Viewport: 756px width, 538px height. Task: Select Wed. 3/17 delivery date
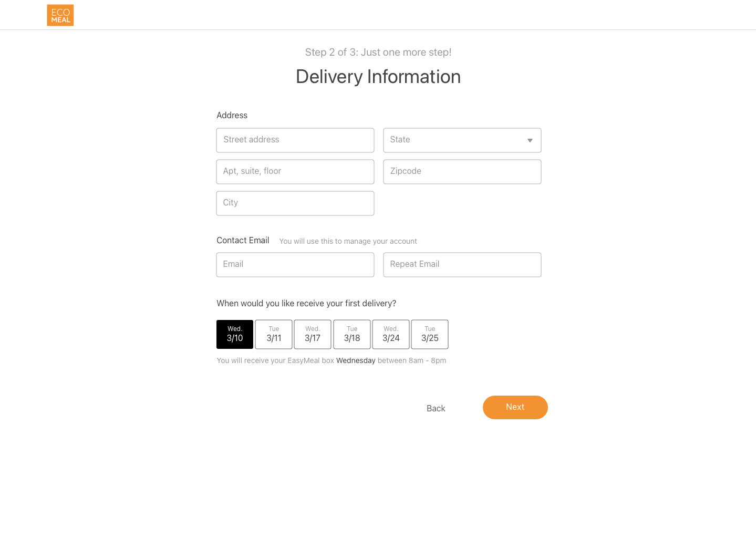[313, 334]
